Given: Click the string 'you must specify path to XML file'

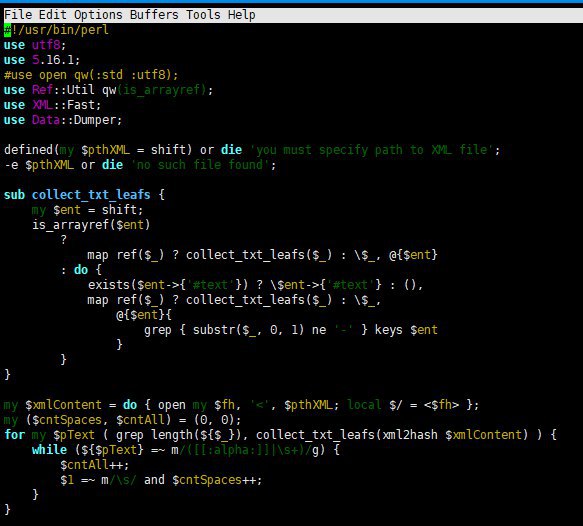Looking at the screenshot, I should tap(372, 150).
